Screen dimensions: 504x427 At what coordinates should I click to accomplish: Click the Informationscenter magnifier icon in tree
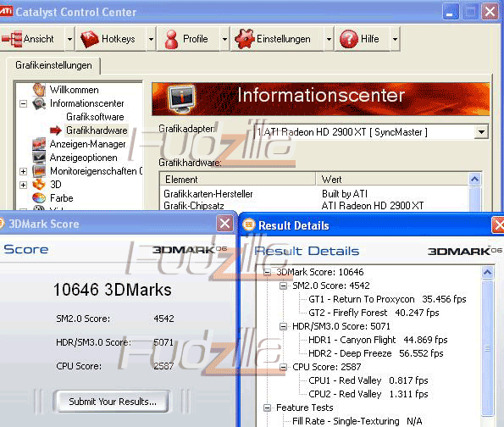pyautogui.click(x=39, y=103)
